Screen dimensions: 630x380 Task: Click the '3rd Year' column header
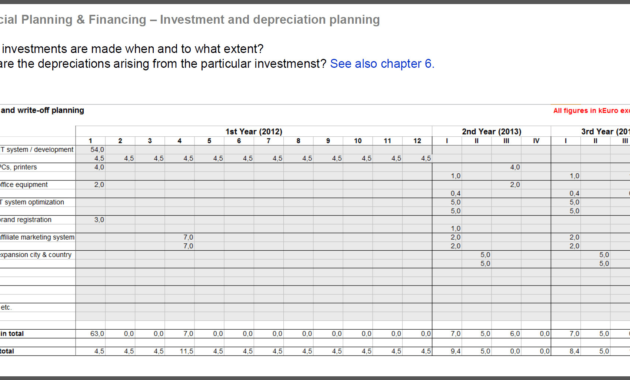605,131
